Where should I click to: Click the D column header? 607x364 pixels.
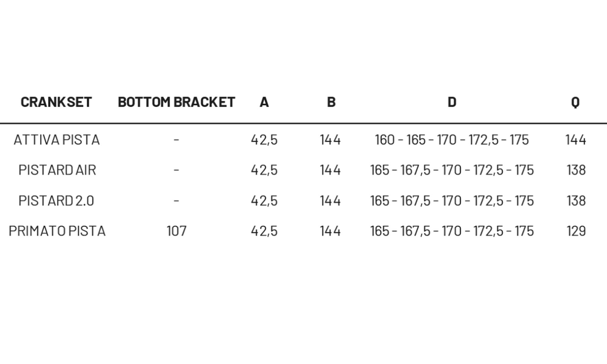point(452,102)
